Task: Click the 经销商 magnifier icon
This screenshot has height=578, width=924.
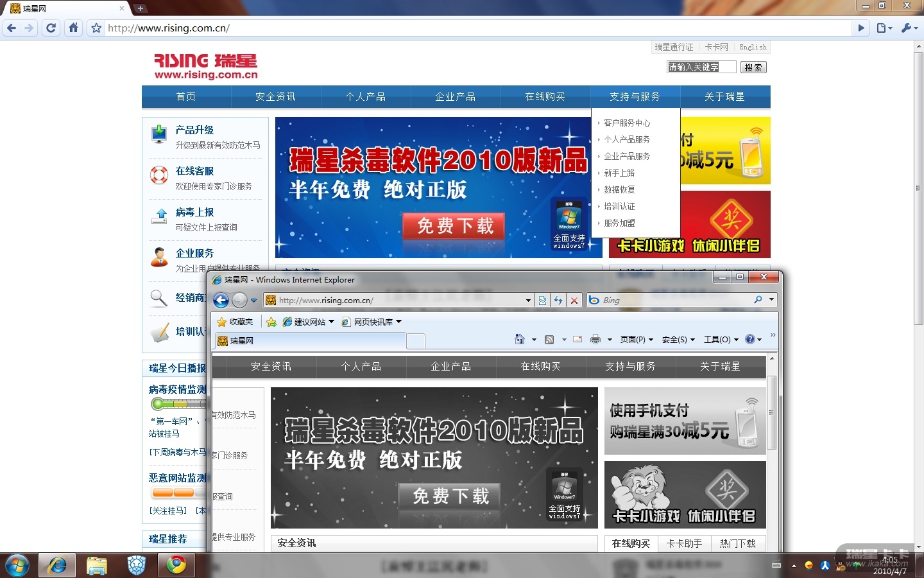Action: click(159, 298)
